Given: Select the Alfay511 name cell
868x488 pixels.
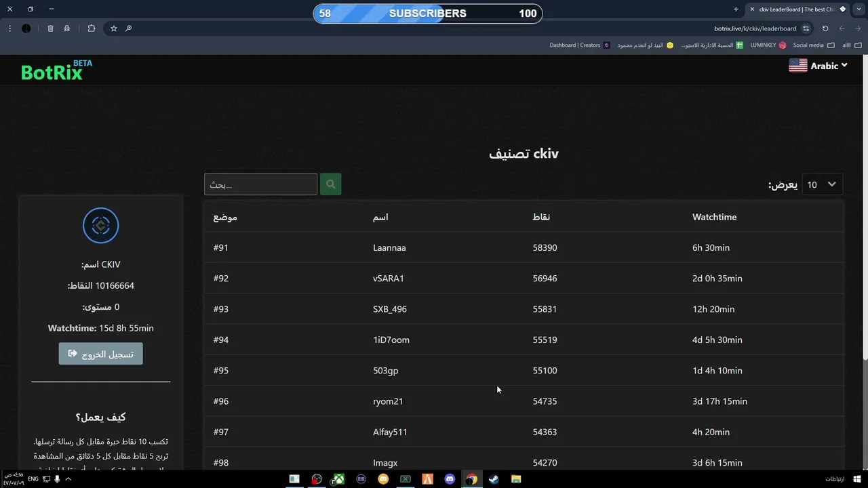Looking at the screenshot, I should click(390, 432).
